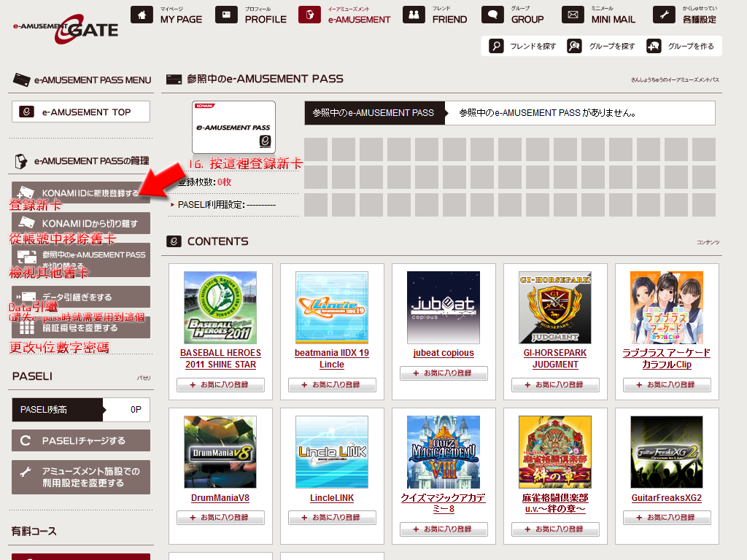Image resolution: width=747 pixels, height=560 pixels.
Task: Open jubeat copious game link
Action: coord(444,353)
